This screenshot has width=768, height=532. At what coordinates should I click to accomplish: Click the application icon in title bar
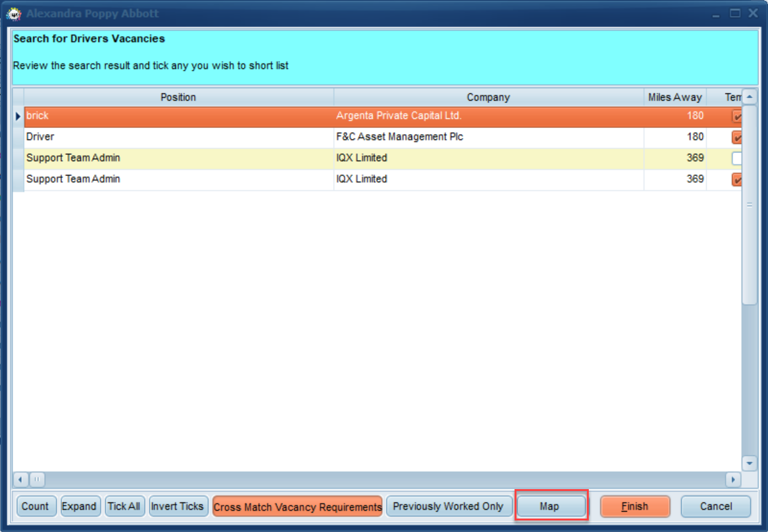(x=14, y=13)
